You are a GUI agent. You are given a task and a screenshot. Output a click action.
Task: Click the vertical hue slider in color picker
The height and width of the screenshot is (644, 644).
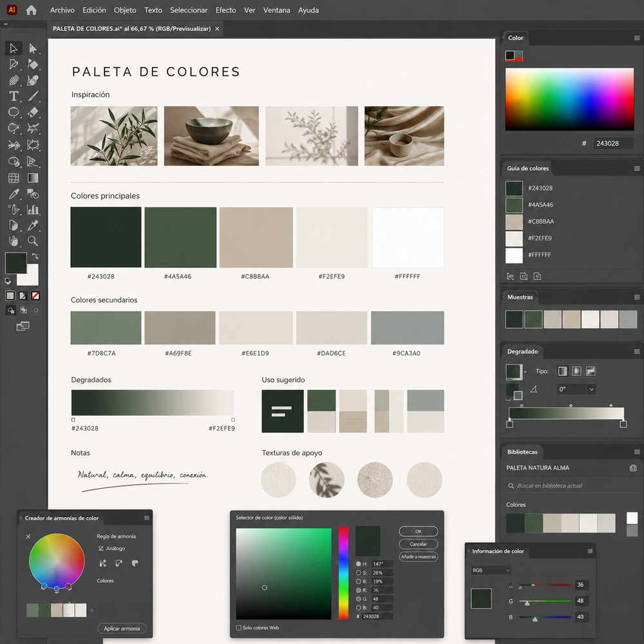click(343, 573)
